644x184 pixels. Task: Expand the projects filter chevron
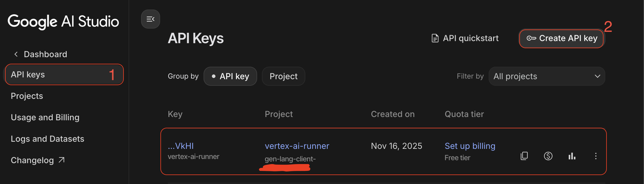click(x=597, y=76)
